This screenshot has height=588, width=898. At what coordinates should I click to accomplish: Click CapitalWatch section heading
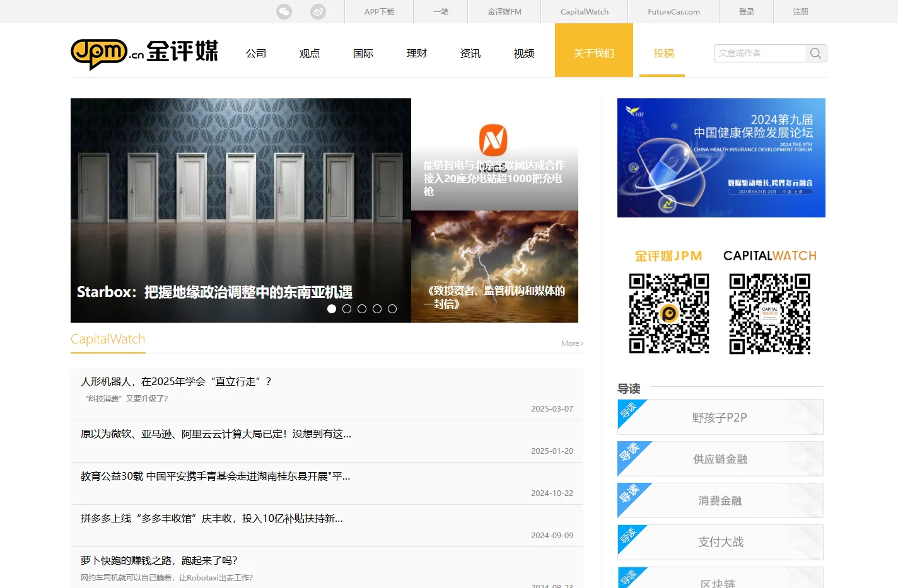click(108, 339)
